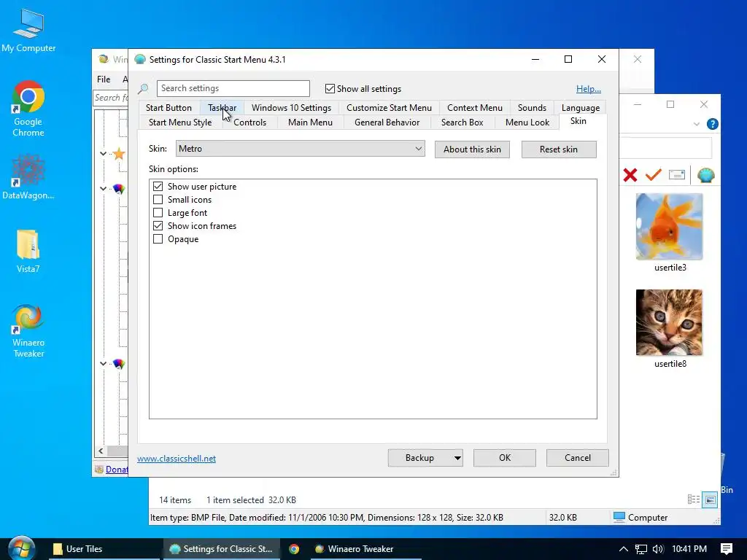Open the Menu Look tab

click(x=527, y=122)
